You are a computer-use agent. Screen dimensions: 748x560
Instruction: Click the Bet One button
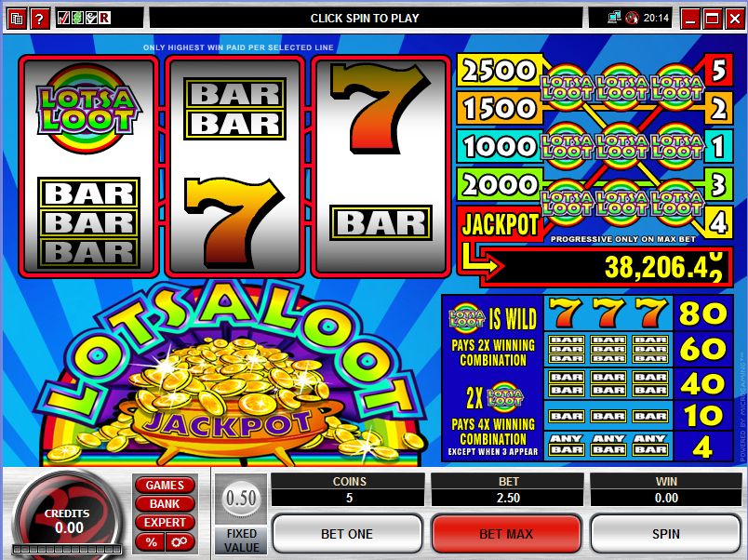(347, 534)
